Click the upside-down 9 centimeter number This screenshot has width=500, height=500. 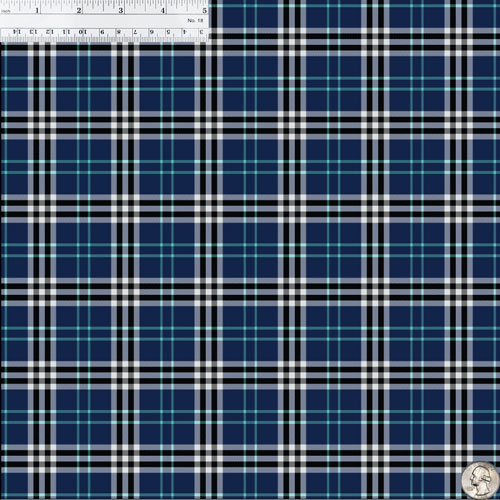(102, 32)
